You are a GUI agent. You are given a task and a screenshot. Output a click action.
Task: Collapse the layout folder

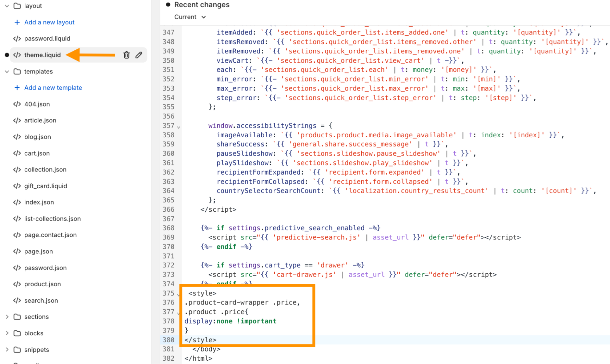pyautogui.click(x=6, y=6)
